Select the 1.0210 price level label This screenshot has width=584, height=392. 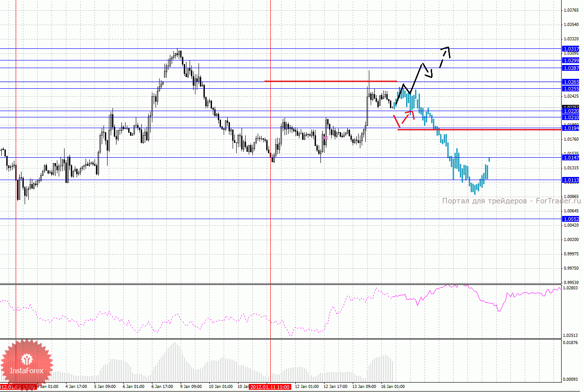coord(570,117)
